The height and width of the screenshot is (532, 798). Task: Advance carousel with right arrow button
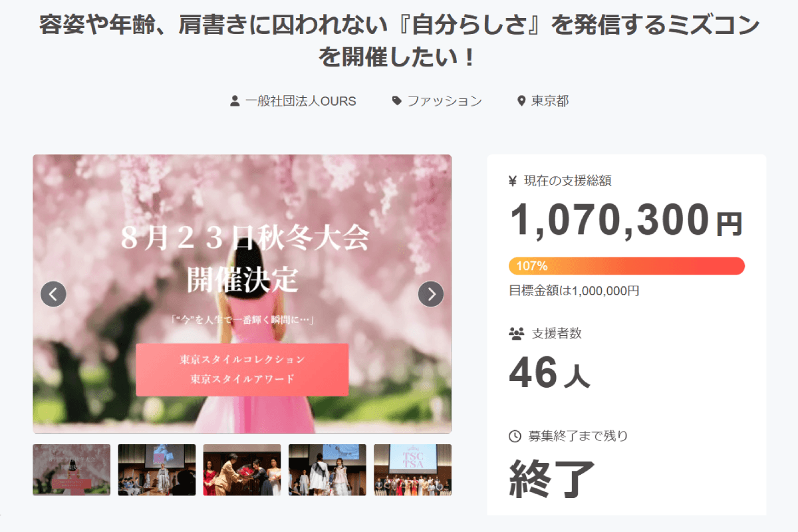(431, 294)
